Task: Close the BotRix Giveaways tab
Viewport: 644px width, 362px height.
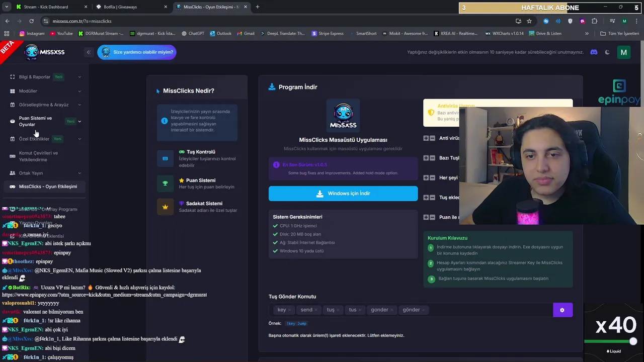Action: [166, 7]
